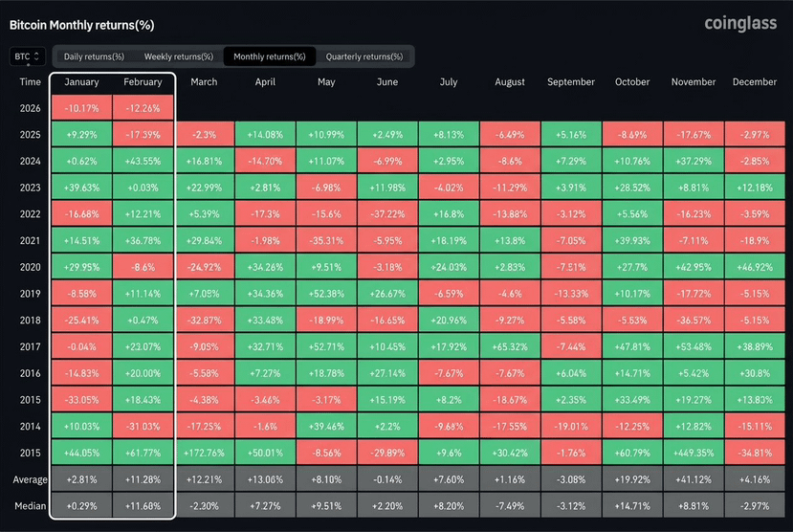
Task: Click the Median row label
Action: tap(30, 506)
